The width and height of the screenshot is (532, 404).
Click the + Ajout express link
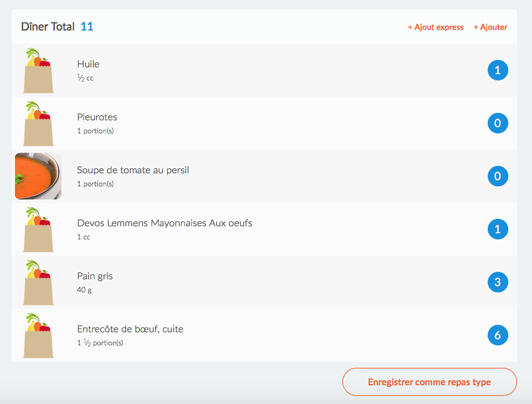[x=435, y=27]
